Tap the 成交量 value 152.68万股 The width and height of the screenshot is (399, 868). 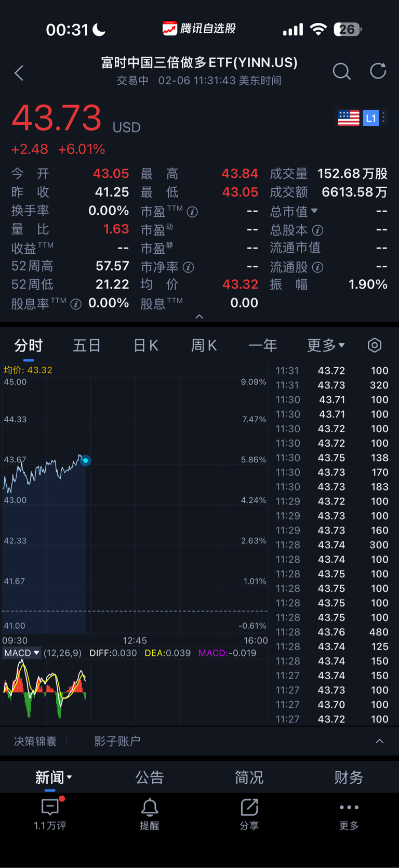(353, 174)
